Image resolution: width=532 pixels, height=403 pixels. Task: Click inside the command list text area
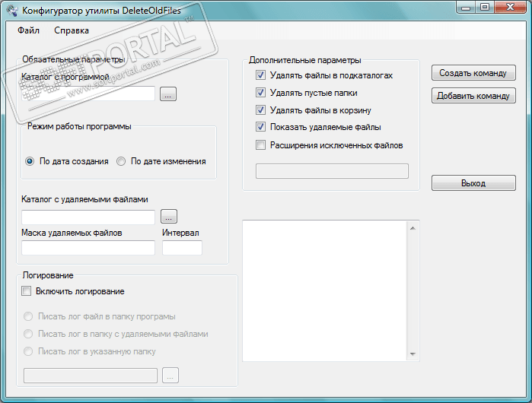pos(326,290)
